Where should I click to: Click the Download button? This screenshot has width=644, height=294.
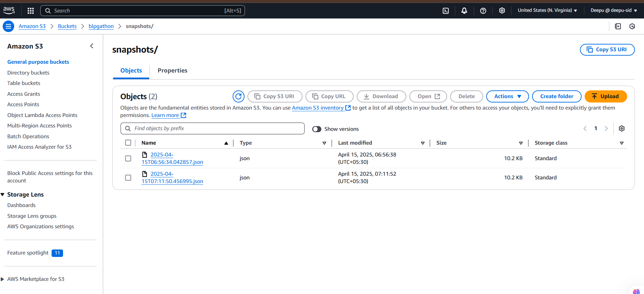pyautogui.click(x=381, y=96)
